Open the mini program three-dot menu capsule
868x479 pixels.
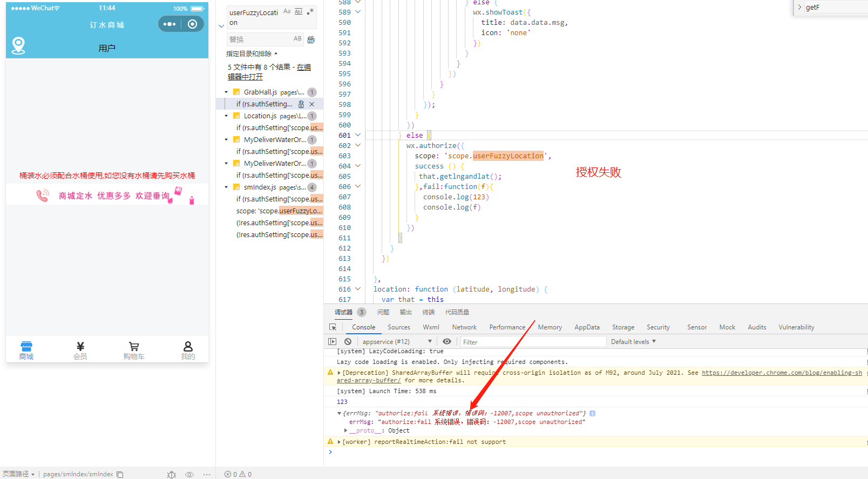click(169, 24)
